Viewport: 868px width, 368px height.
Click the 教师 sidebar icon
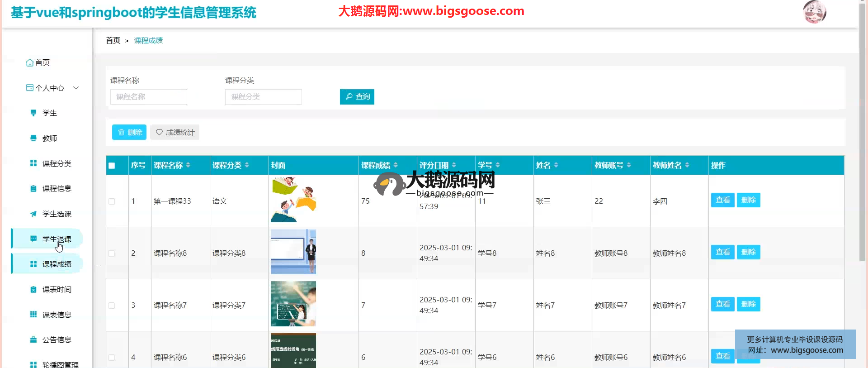(x=33, y=138)
